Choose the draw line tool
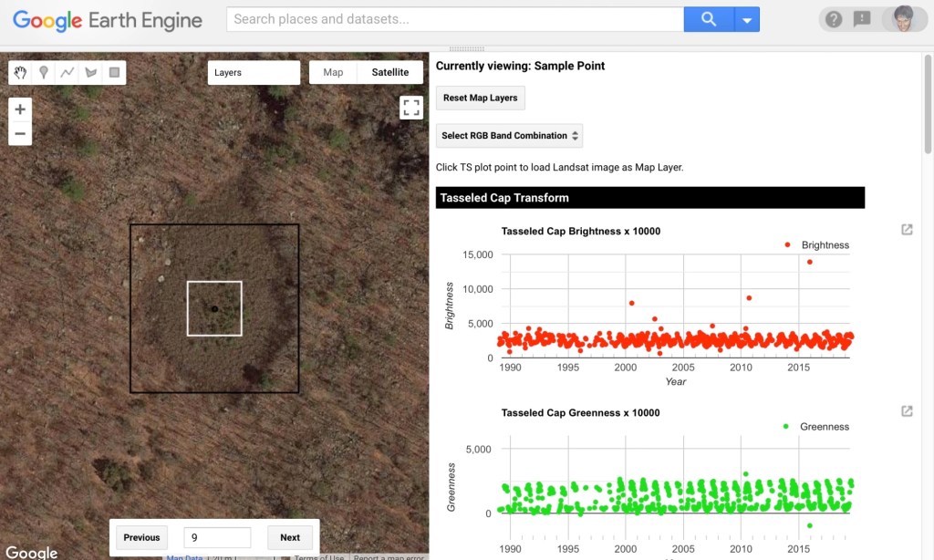This screenshot has height=560, width=934. point(67,73)
